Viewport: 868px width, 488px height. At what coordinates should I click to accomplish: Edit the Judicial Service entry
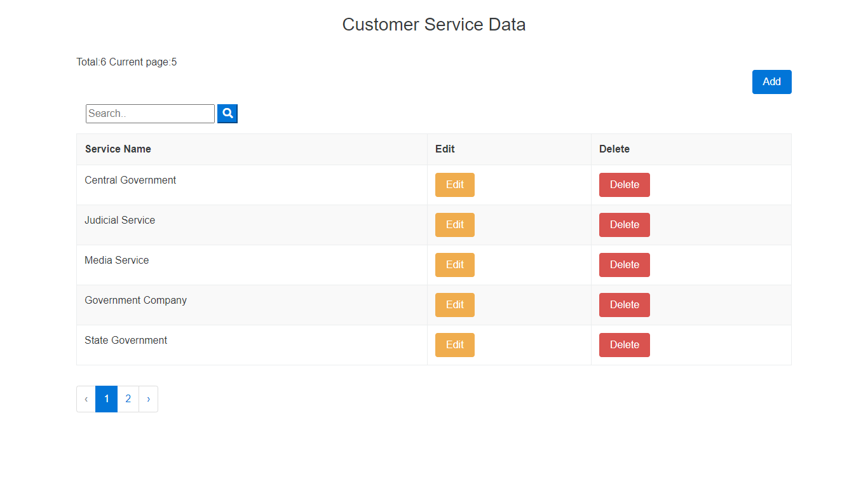pos(454,225)
